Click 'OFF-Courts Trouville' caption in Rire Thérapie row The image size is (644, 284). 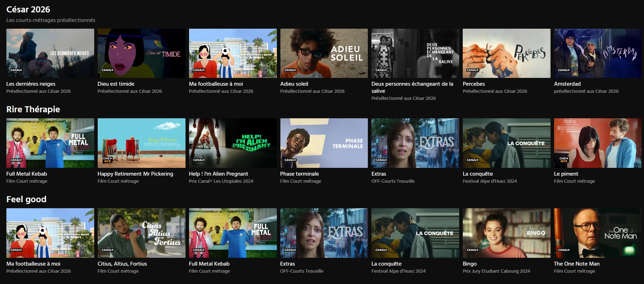click(393, 181)
